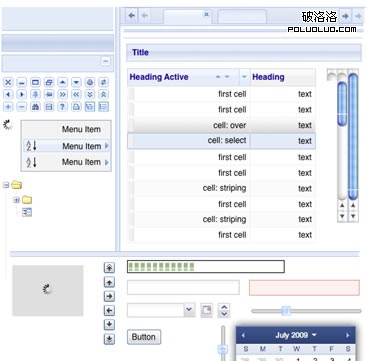The height and width of the screenshot is (361, 367).
Task: Click the save disk icon
Action: (x=49, y=107)
